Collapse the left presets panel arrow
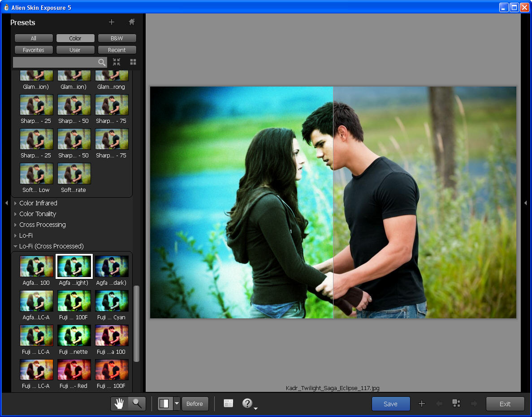Image resolution: width=532 pixels, height=417 pixels. coord(6,203)
